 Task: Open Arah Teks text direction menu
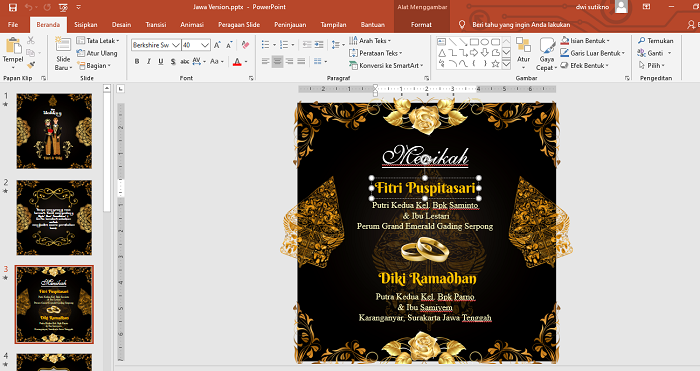click(x=370, y=41)
